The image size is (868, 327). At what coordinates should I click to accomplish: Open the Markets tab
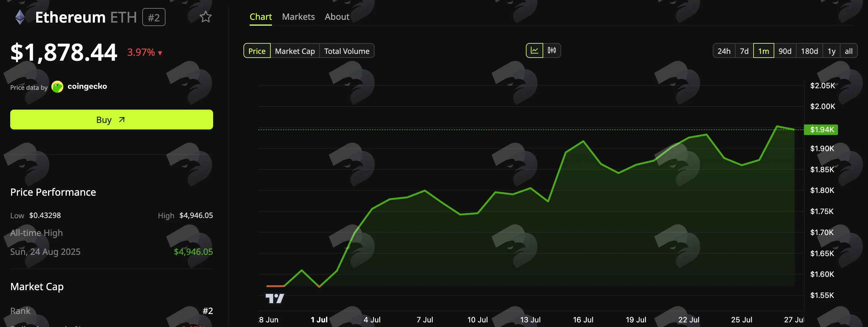click(x=298, y=16)
